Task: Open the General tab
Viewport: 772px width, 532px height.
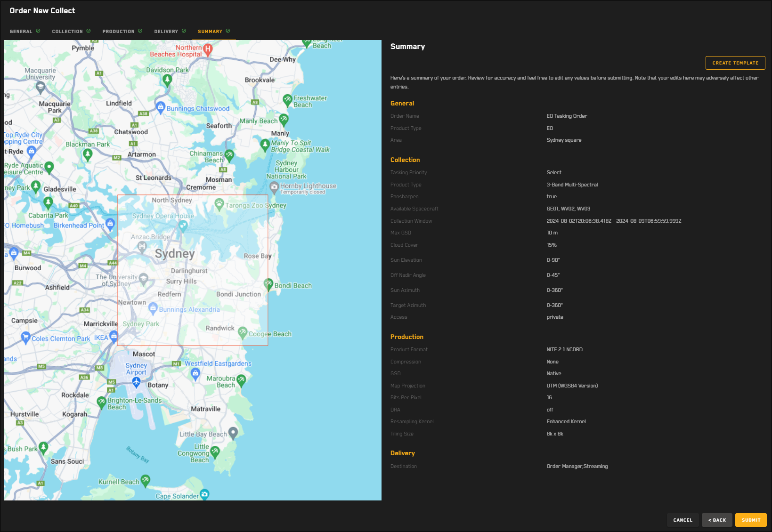Action: tap(21, 32)
